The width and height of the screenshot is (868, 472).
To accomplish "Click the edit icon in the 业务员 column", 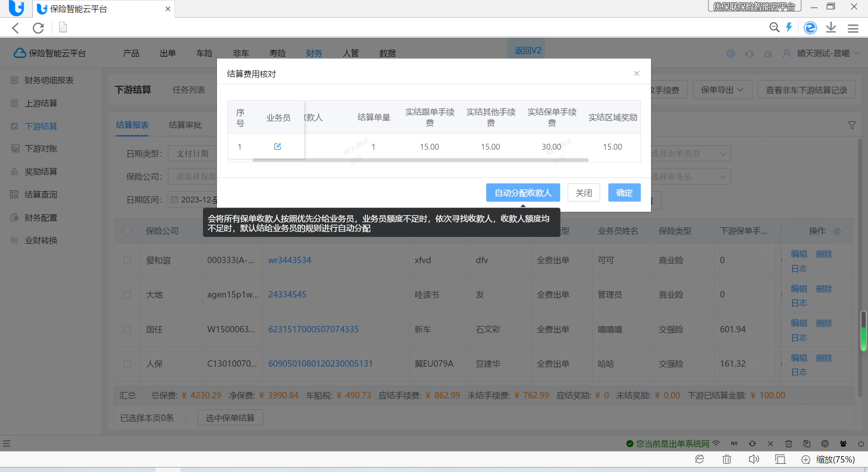I will pyautogui.click(x=278, y=146).
